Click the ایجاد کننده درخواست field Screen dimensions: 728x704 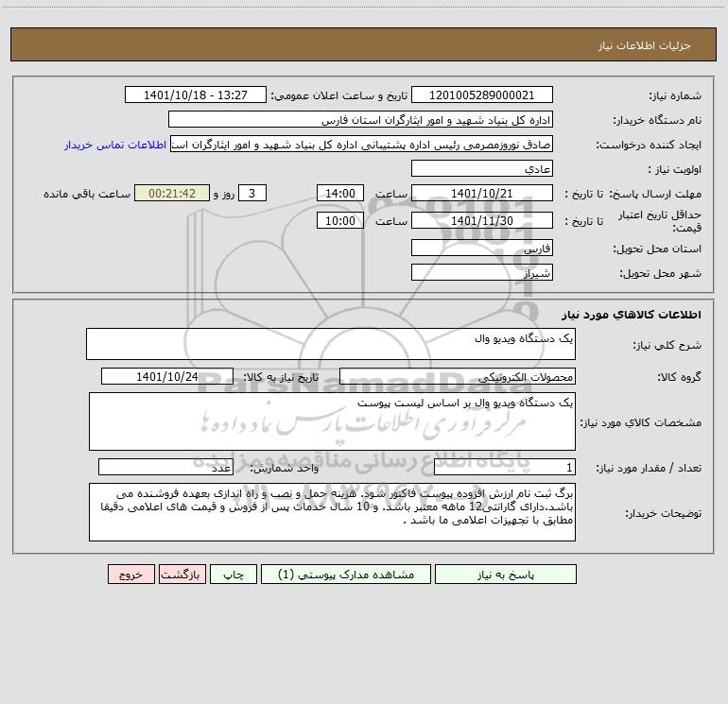tap(362, 144)
